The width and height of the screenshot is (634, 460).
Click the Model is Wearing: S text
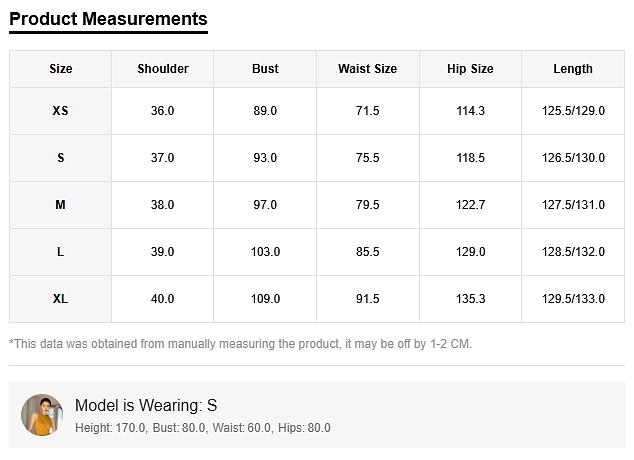pyautogui.click(x=146, y=405)
